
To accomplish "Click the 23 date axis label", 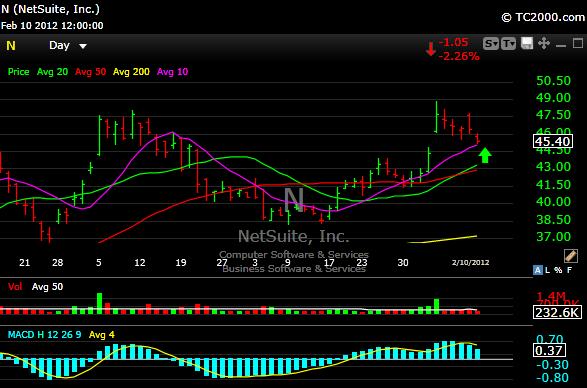I will 362,263.
